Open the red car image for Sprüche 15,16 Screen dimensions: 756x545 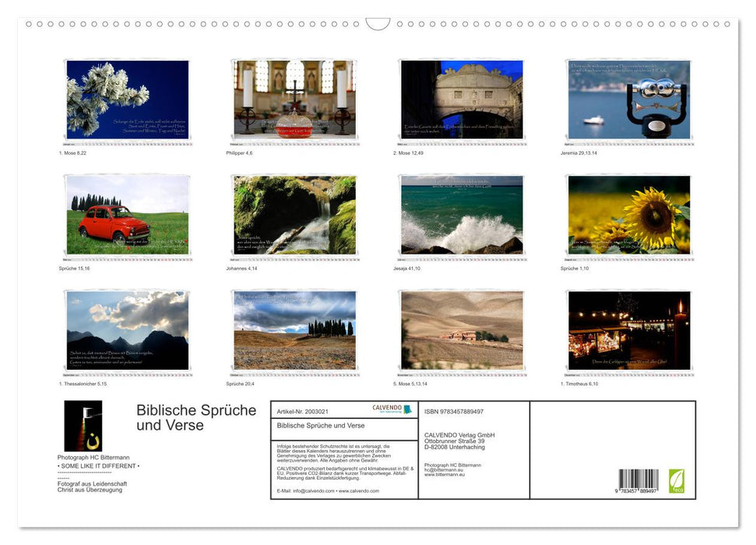(x=128, y=215)
